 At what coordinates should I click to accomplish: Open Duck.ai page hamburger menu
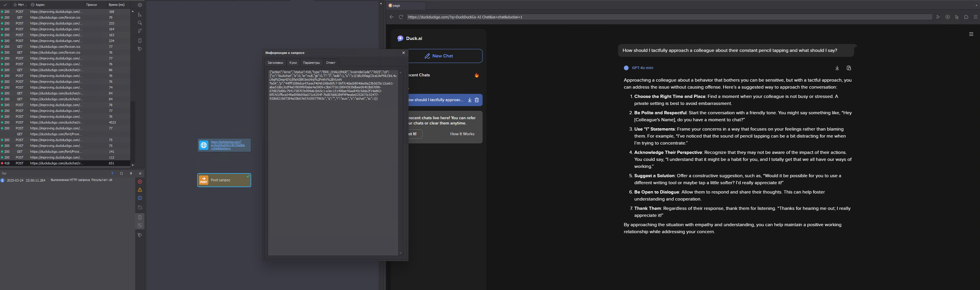point(971,34)
